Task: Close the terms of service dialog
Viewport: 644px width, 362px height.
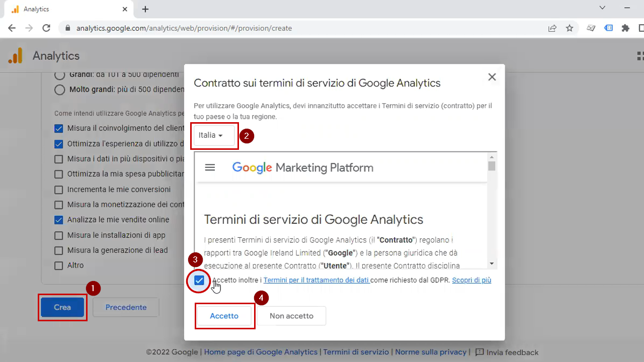Action: pyautogui.click(x=492, y=77)
